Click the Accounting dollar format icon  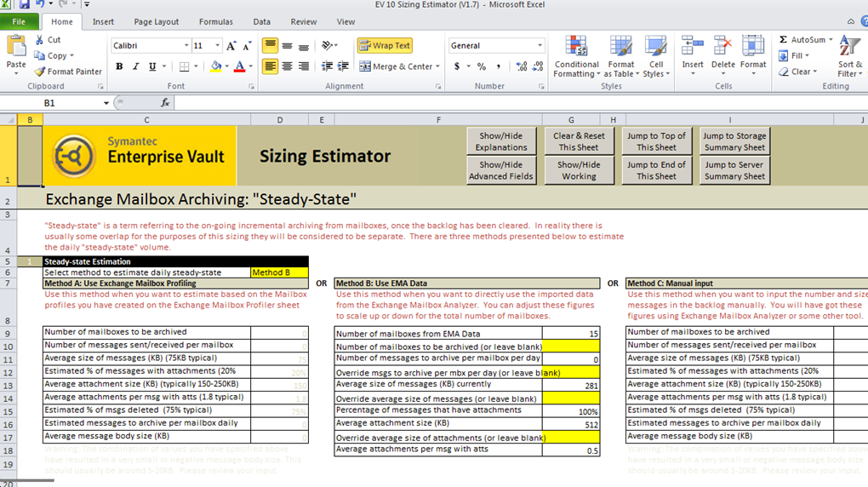[x=457, y=66]
